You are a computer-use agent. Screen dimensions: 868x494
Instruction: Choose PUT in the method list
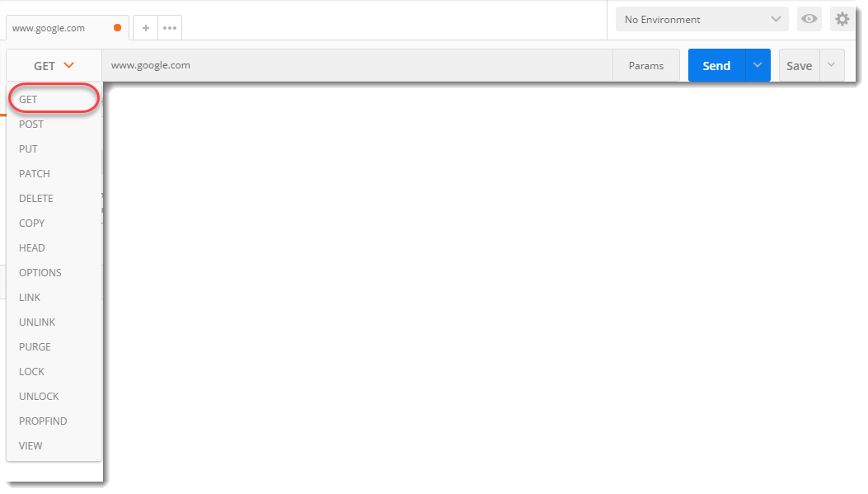click(54, 149)
